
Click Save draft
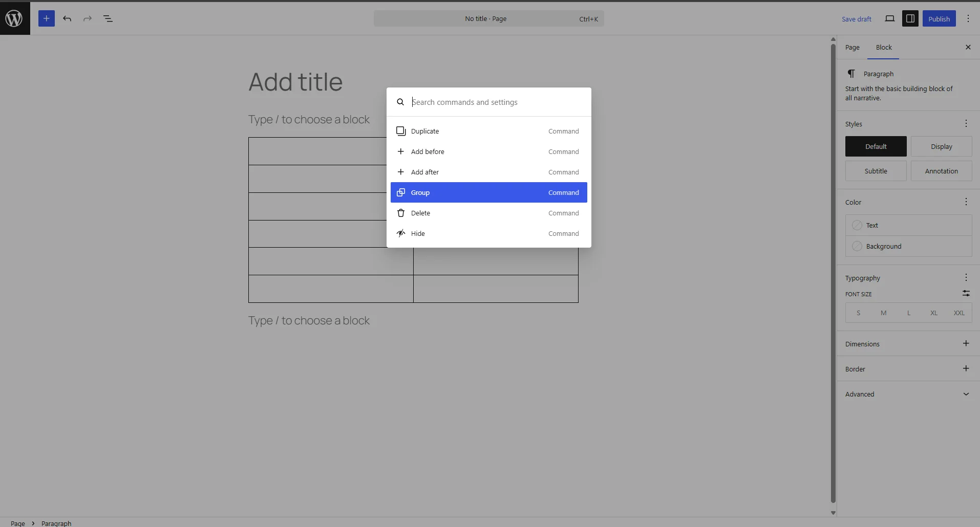(857, 19)
